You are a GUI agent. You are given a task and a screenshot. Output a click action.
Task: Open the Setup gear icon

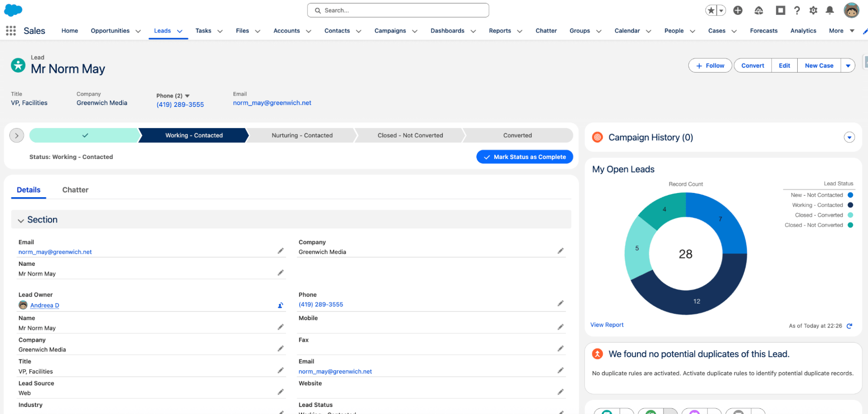click(x=813, y=10)
